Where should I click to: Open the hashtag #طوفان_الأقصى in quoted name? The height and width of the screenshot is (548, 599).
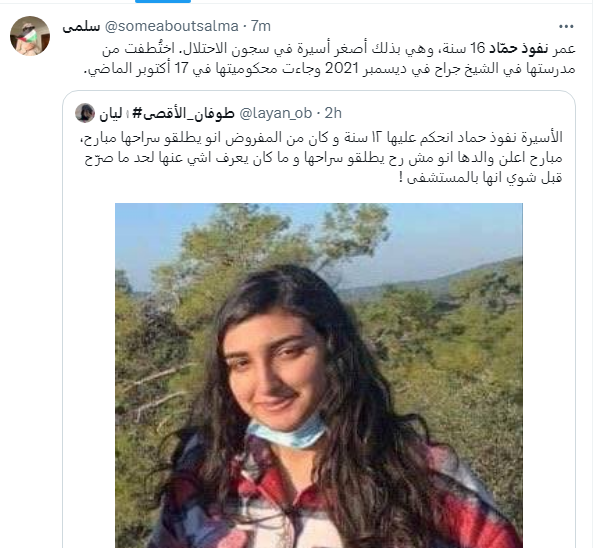[x=183, y=113]
